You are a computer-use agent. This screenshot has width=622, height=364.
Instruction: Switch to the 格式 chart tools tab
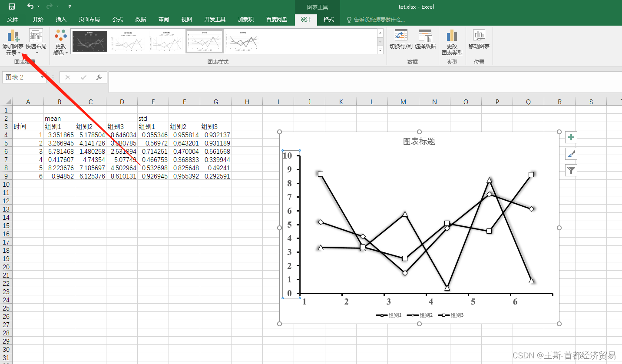click(329, 20)
